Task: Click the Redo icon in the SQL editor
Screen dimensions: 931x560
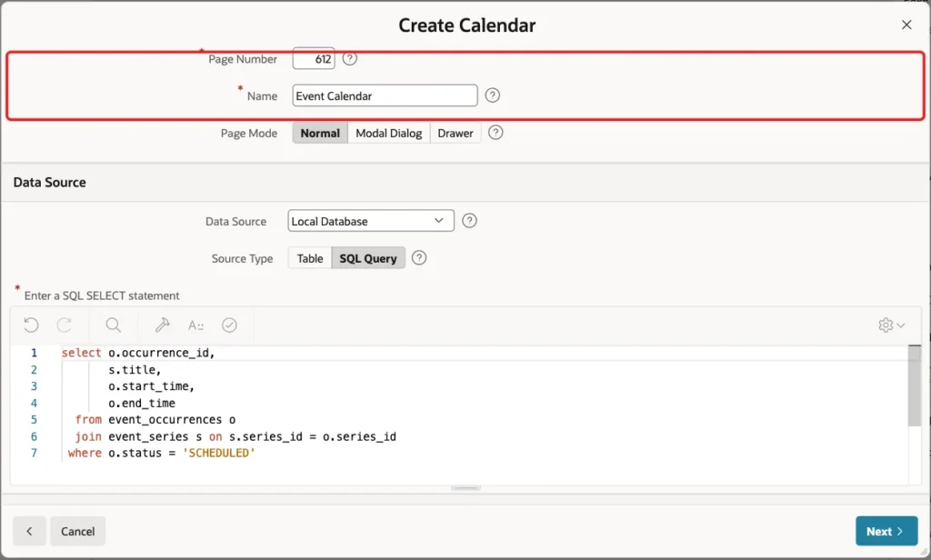Action: (65, 325)
